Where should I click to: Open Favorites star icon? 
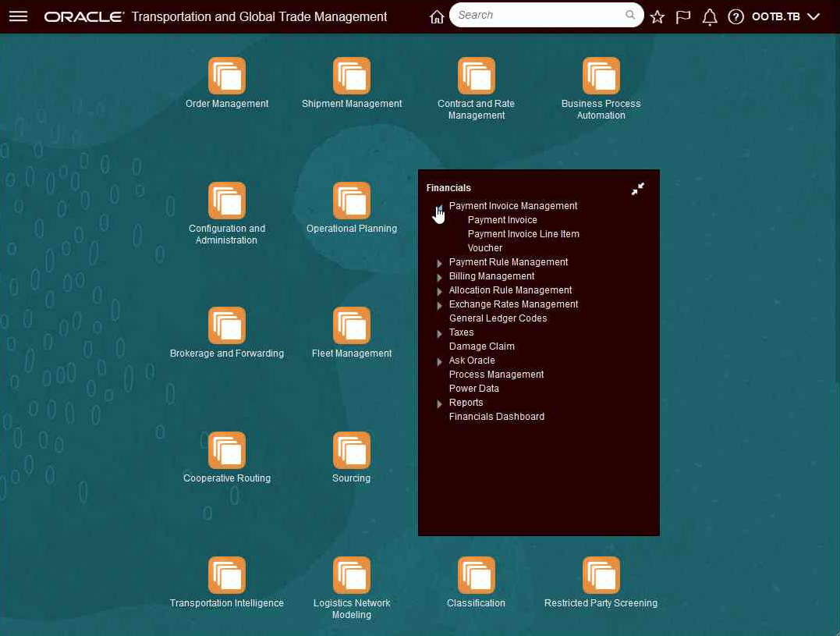pyautogui.click(x=657, y=17)
